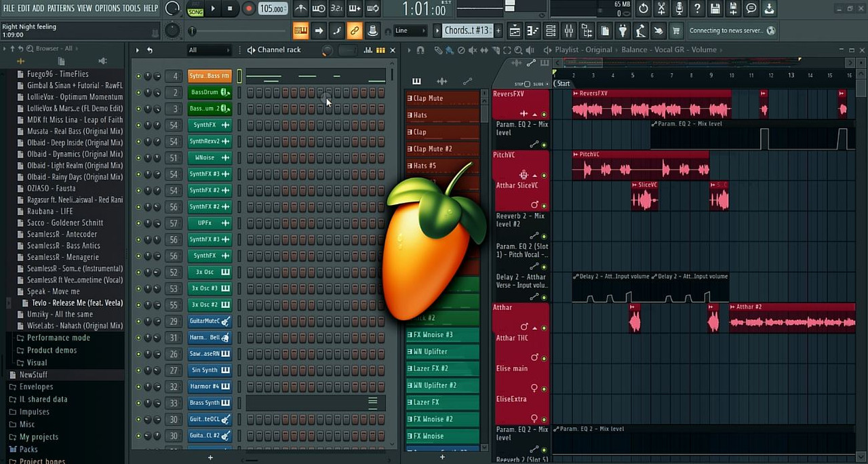Open the playlist options arrow menu
This screenshot has width=868, height=464.
(x=408, y=50)
